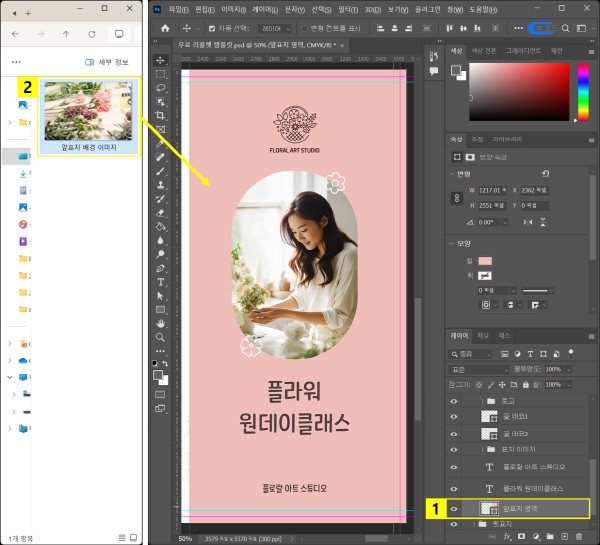Open the blend mode 표준 dropdown
600x545 pixels.
tap(480, 369)
